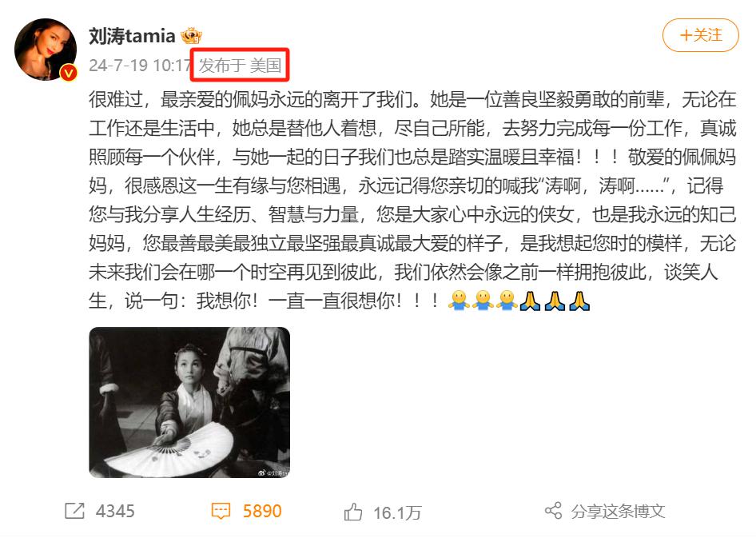Click the orange verified V badge
The image size is (756, 542).
69,73
